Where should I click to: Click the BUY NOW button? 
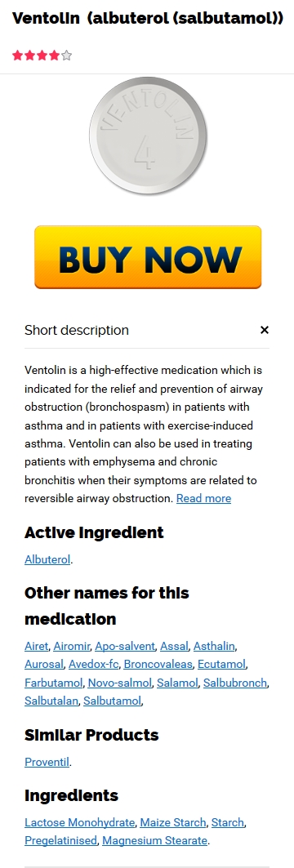tap(148, 257)
